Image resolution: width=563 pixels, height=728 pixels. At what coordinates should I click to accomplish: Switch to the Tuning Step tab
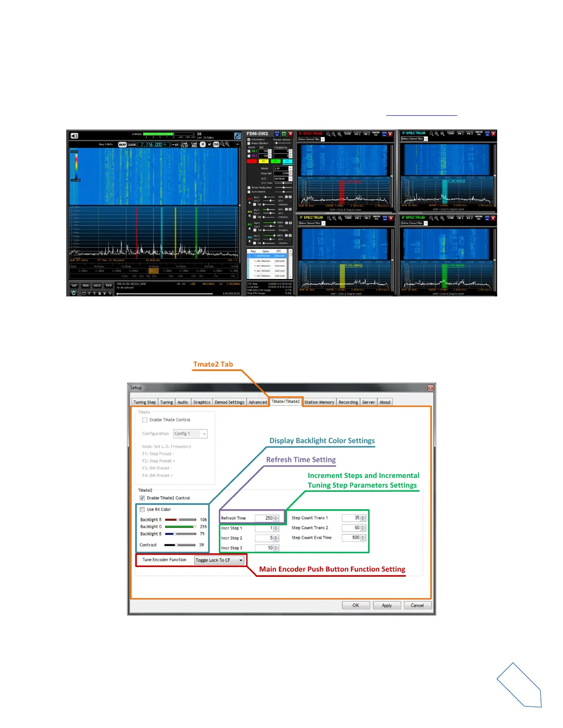pyautogui.click(x=144, y=402)
